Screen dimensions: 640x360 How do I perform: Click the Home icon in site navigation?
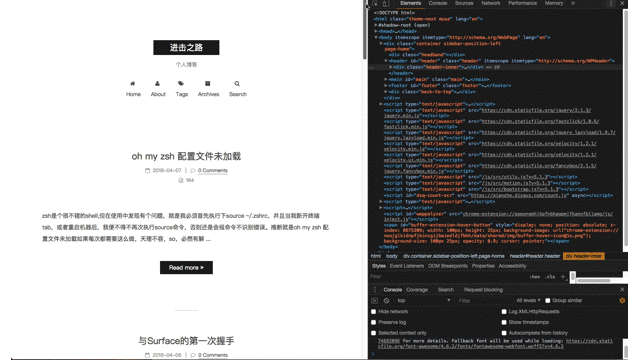pos(133,83)
